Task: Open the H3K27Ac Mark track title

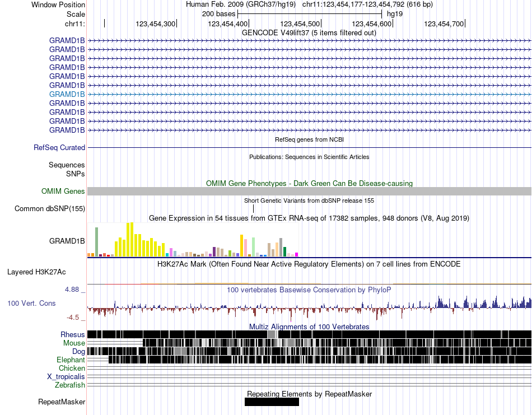Action: point(309,264)
